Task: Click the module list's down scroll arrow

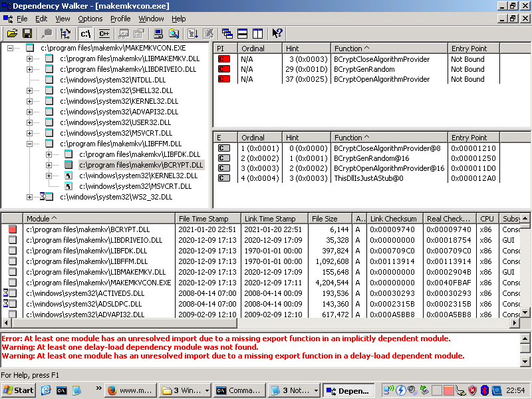Action: click(525, 313)
